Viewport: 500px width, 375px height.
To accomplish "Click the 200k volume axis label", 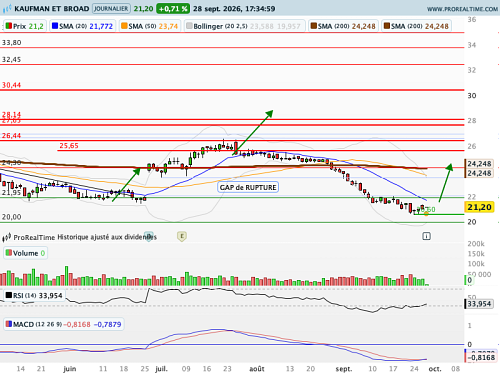I will coord(476,244).
